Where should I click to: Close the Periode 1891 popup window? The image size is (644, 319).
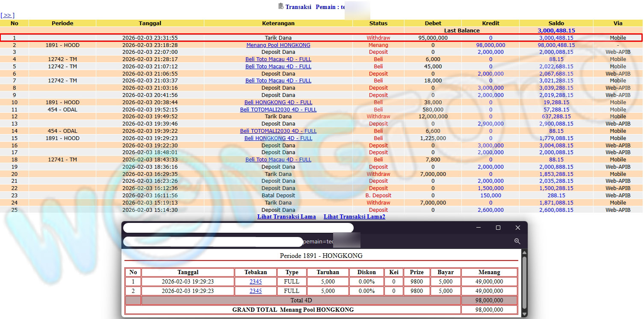click(x=517, y=228)
